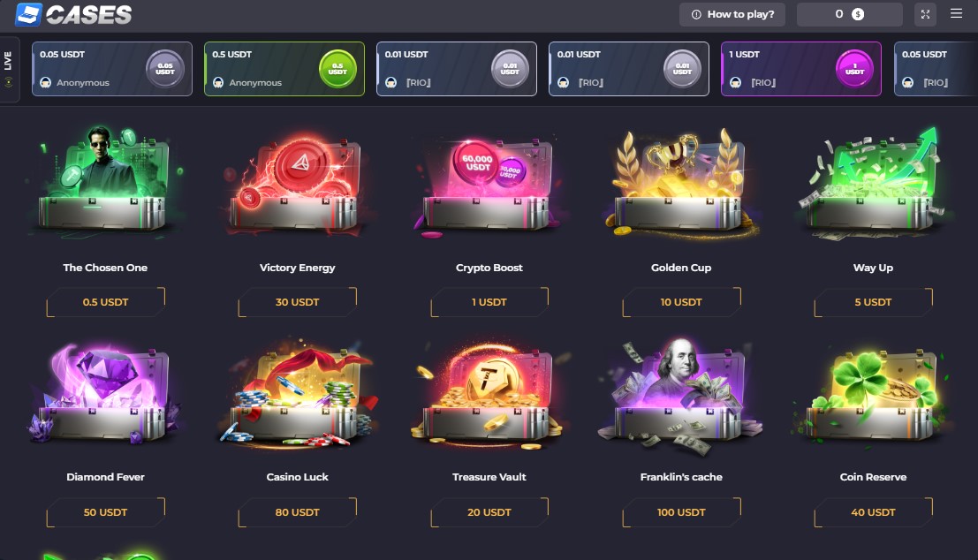Open the How to play? guide

[x=732, y=14]
